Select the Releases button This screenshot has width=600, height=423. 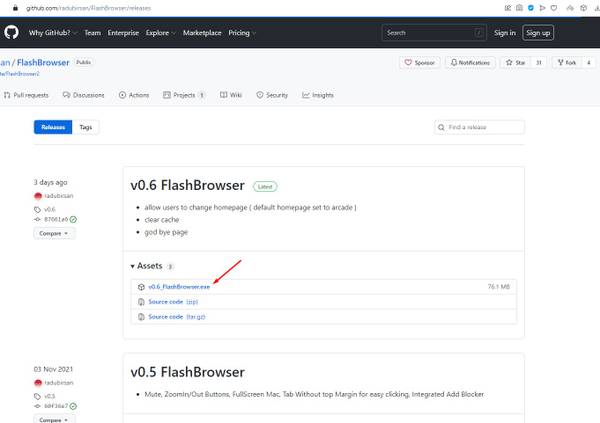53,127
